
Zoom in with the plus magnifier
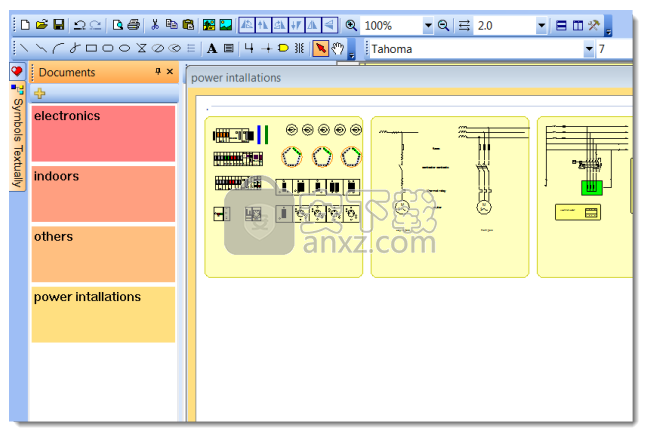351,25
